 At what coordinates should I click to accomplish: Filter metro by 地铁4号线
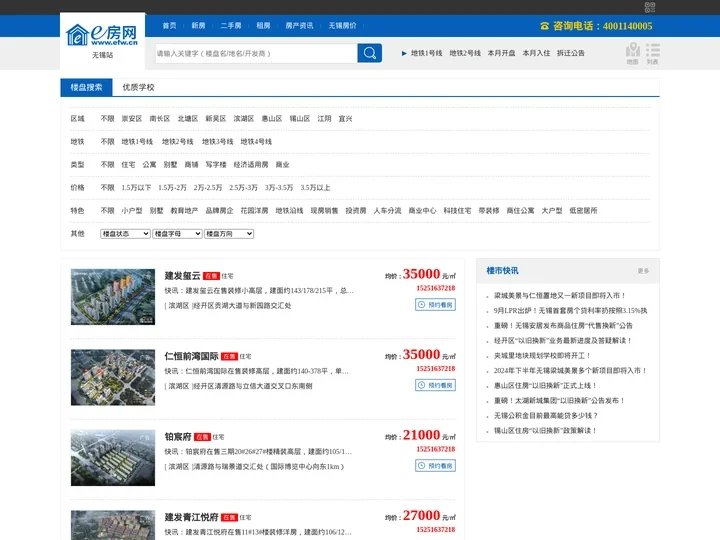(x=256, y=141)
